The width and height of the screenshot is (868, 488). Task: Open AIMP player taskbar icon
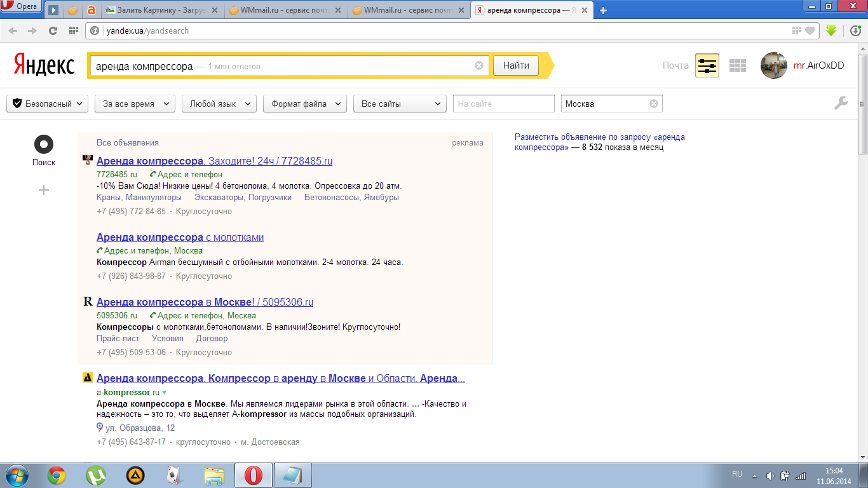(x=135, y=475)
